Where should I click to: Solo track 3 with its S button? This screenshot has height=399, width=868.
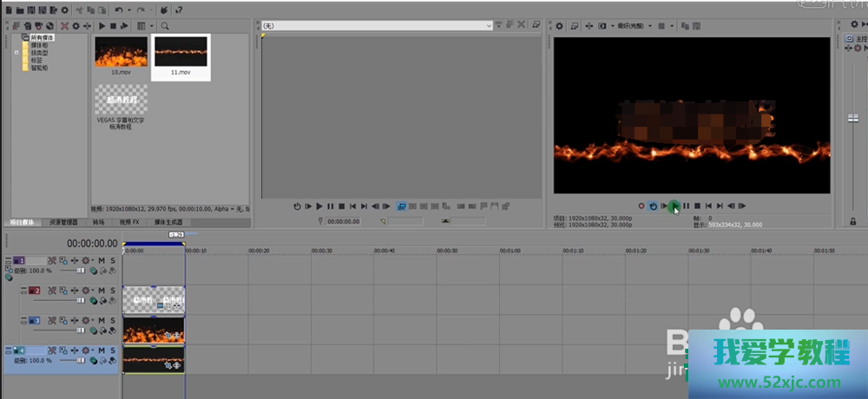coord(112,320)
